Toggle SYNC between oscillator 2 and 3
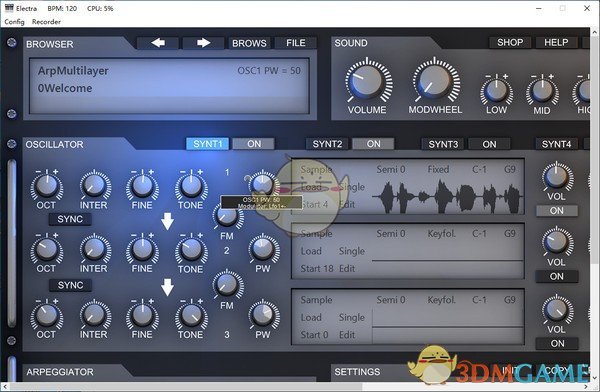 [70, 285]
